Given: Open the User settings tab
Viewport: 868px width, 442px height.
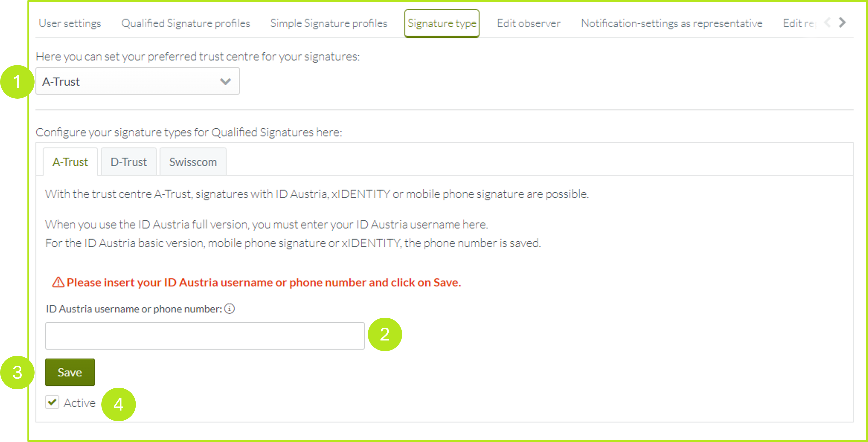Looking at the screenshot, I should pyautogui.click(x=70, y=23).
